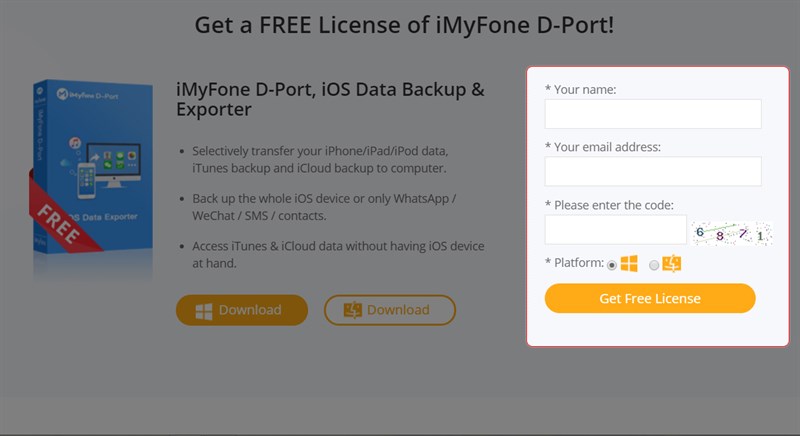Click the Windows logo in platform row
Viewport: 800px width, 436px height.
tap(629, 264)
